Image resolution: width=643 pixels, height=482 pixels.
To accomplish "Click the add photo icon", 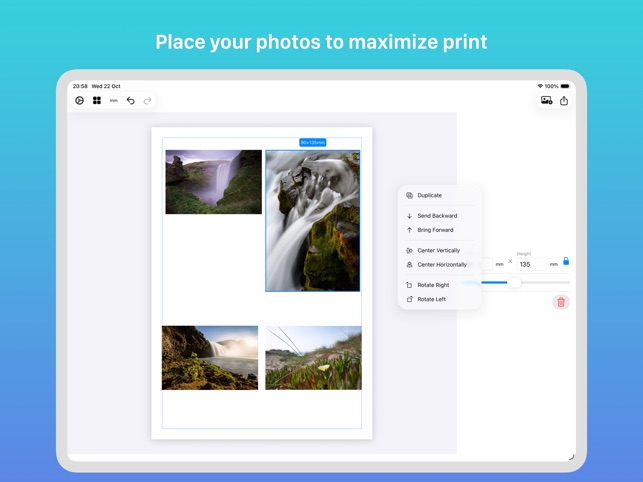I will [547, 100].
